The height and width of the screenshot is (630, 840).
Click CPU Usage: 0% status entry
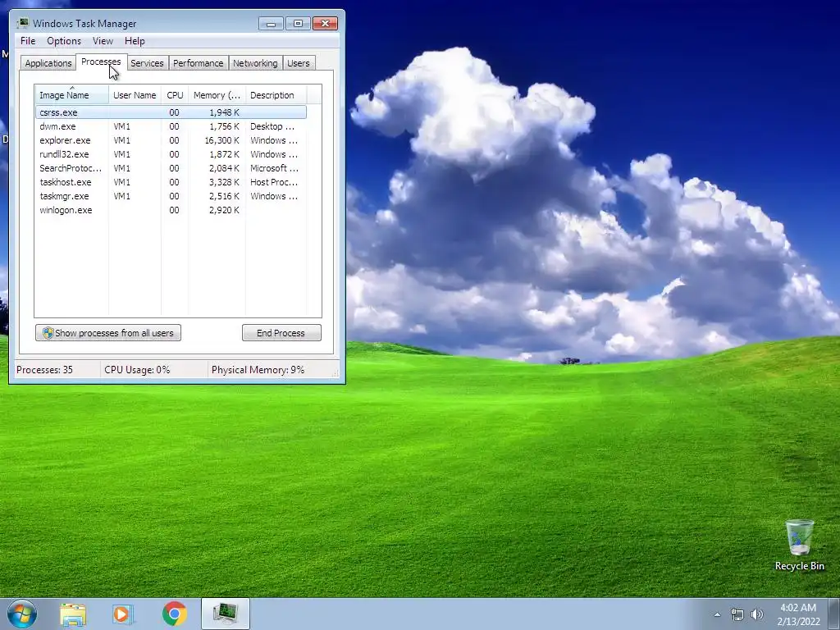tap(137, 370)
